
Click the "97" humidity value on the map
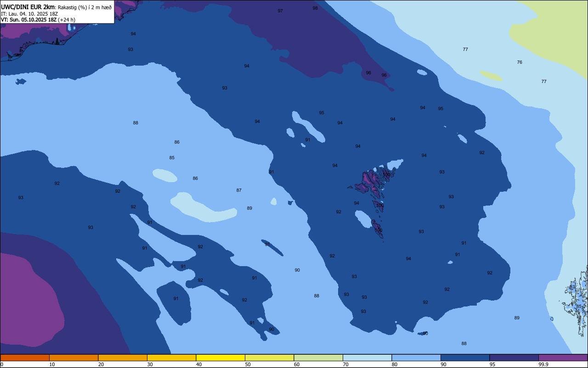[x=280, y=11]
